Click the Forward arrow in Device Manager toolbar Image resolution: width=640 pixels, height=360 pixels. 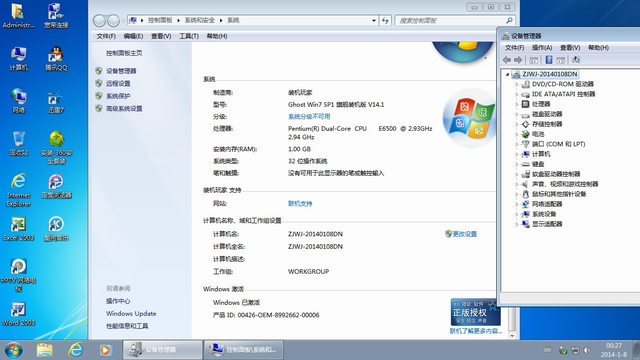point(518,60)
